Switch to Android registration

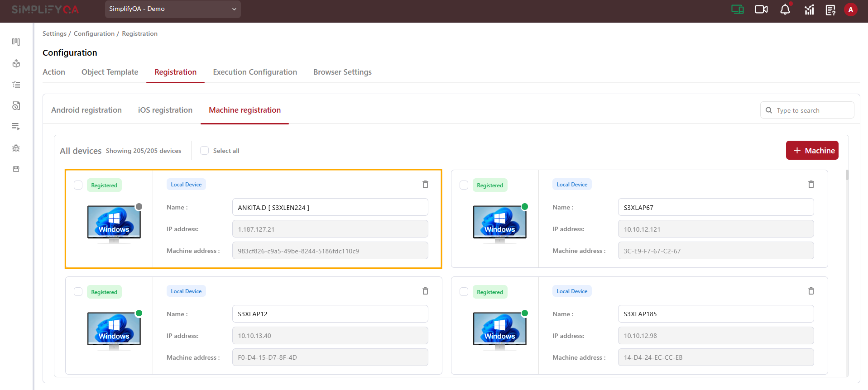(x=86, y=110)
